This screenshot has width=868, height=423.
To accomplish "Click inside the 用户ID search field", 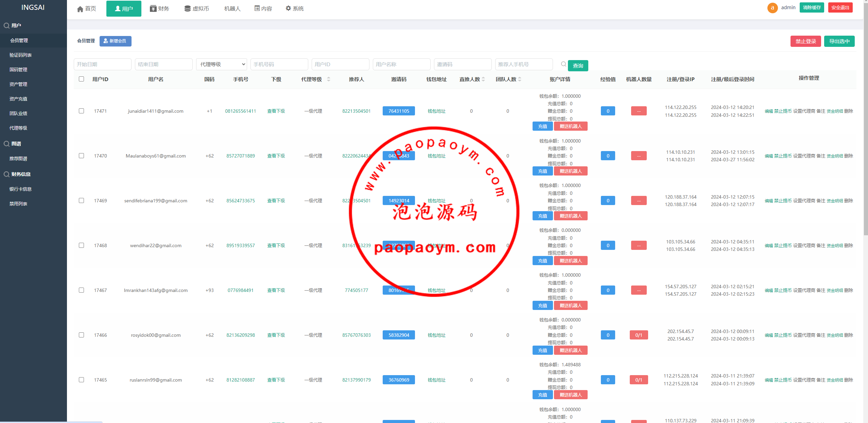I will [341, 64].
